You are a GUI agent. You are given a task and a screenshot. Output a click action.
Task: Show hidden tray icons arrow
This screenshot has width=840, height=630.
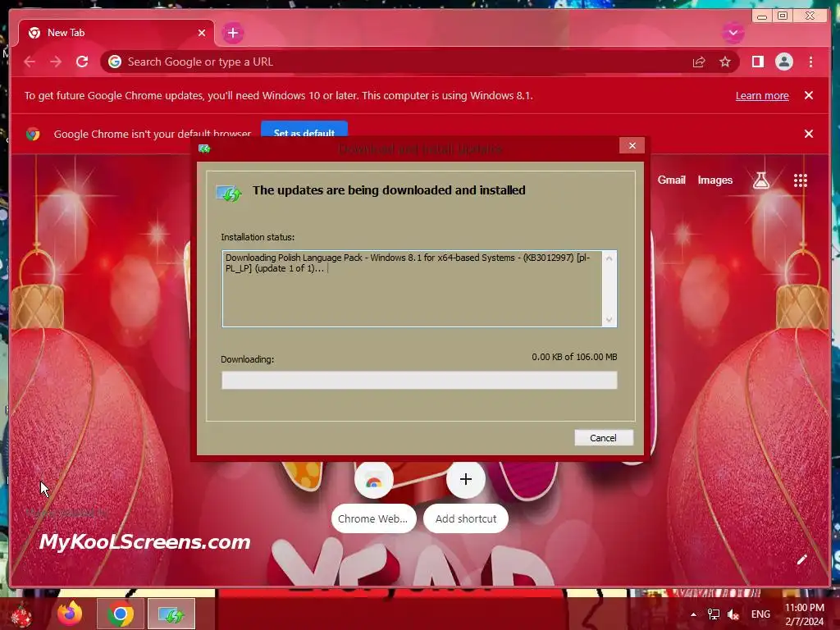tap(693, 614)
